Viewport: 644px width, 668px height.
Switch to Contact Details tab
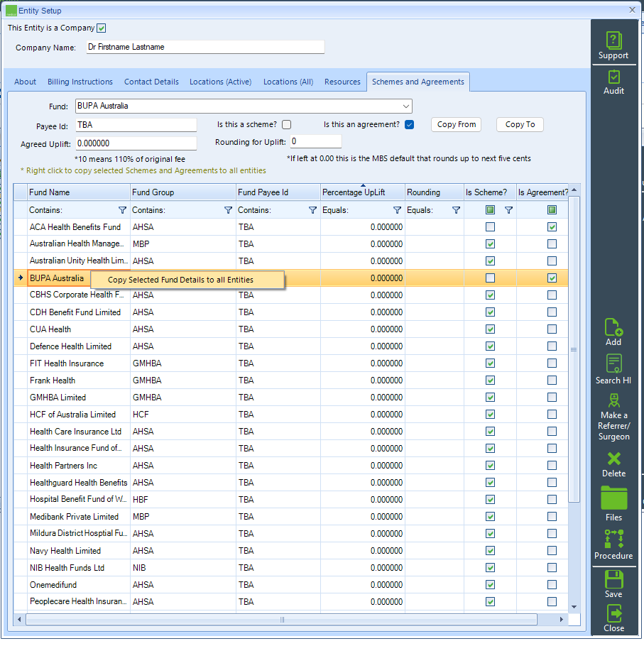pos(151,82)
